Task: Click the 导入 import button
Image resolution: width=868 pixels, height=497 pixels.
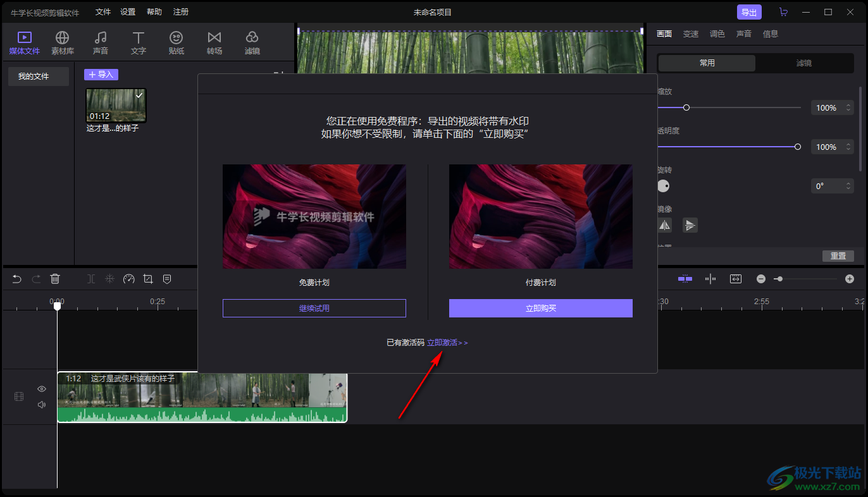Action: coord(101,75)
